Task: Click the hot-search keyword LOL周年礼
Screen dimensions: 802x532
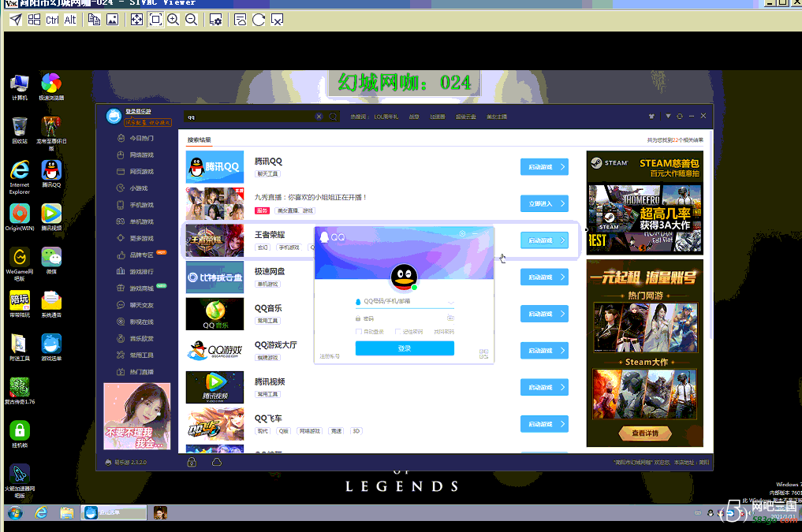Action: click(x=386, y=117)
